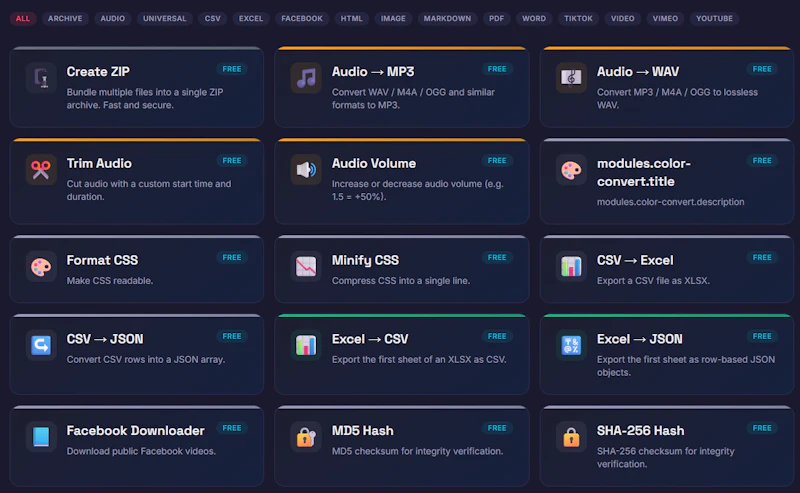Click "Compress CSS into a single line." text
This screenshot has width=800, height=493.
point(401,281)
